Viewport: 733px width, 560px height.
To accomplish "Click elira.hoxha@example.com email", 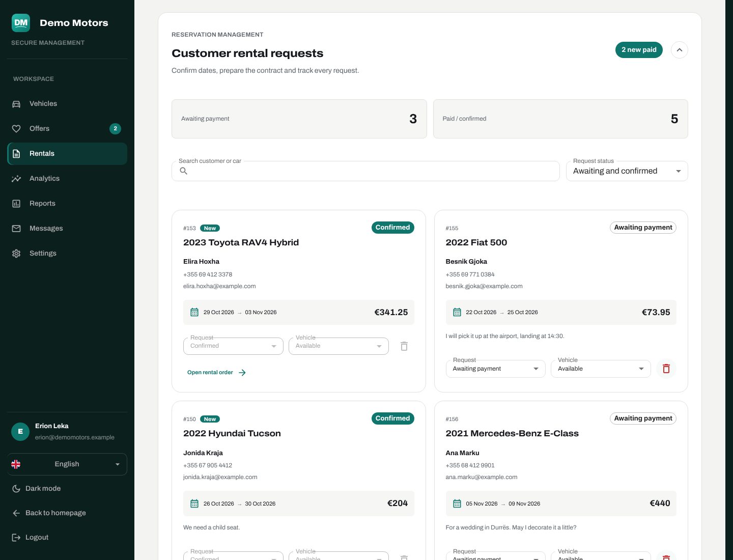I will click(x=219, y=286).
